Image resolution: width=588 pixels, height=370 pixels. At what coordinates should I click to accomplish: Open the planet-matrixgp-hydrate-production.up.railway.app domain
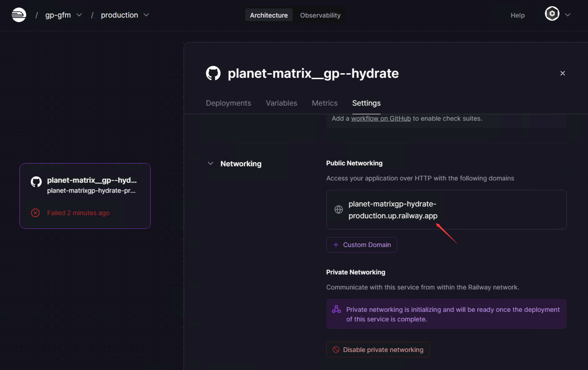393,210
